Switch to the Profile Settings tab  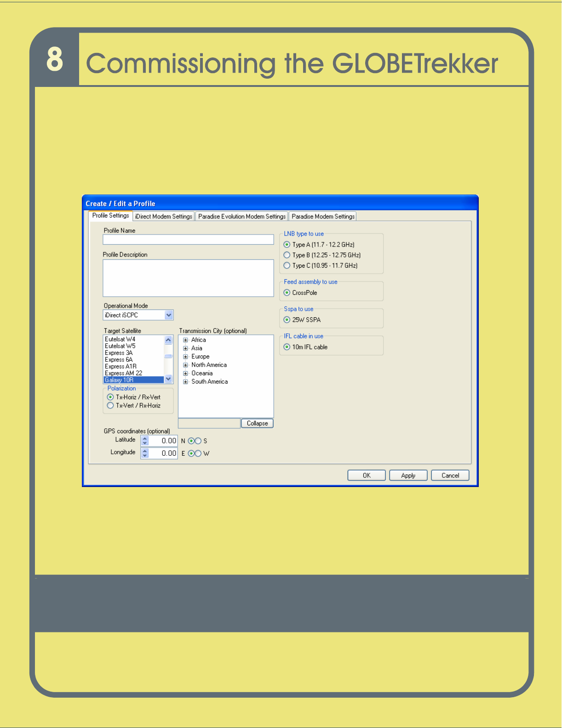coord(110,216)
